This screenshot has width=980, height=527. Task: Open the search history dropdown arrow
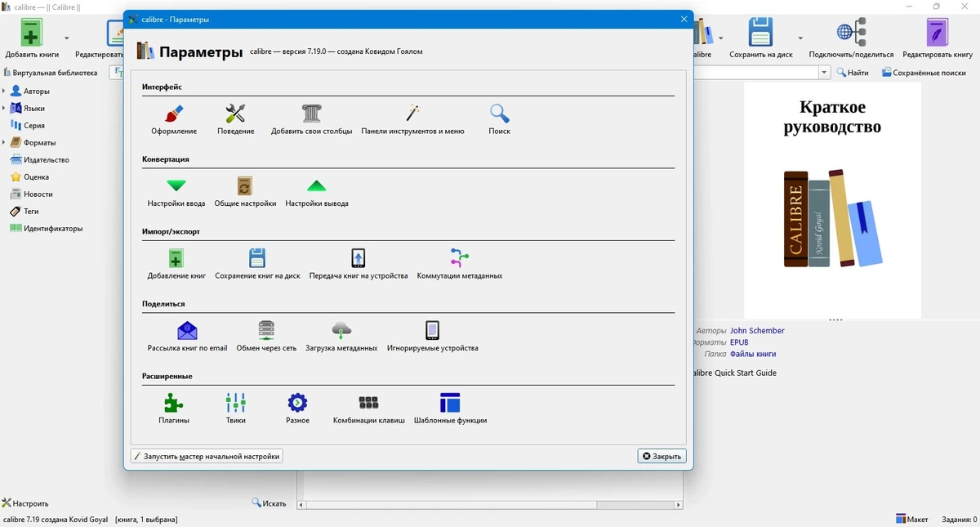(x=824, y=73)
